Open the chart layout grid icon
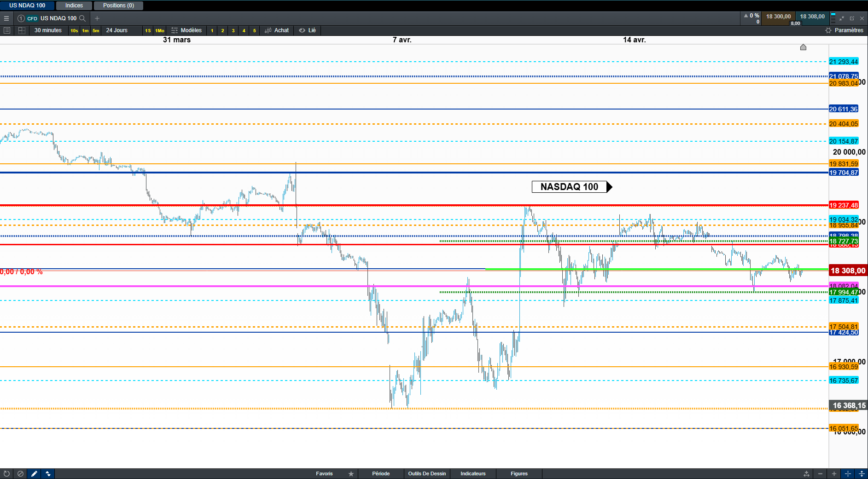Image resolution: width=868 pixels, height=479 pixels. click(x=22, y=30)
